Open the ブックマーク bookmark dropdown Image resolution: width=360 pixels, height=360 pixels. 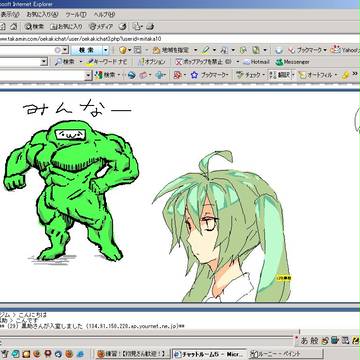[307, 50]
